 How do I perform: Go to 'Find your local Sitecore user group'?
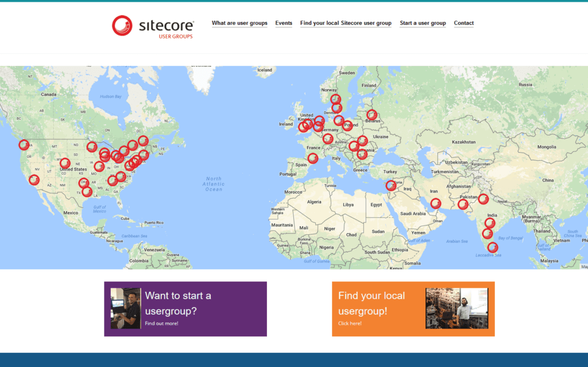tap(346, 24)
